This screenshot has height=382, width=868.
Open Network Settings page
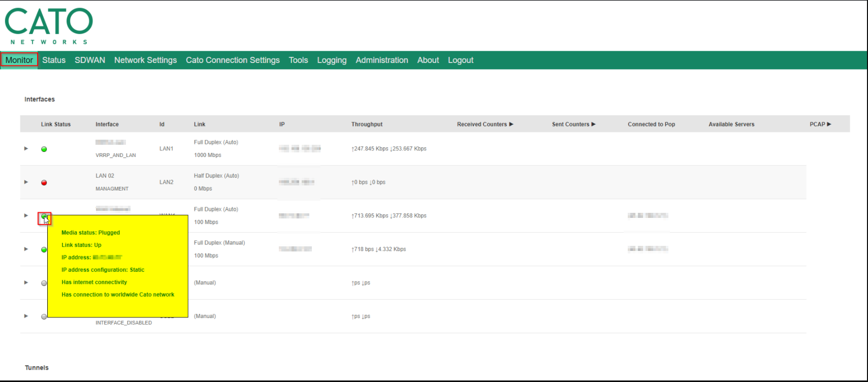tap(145, 60)
